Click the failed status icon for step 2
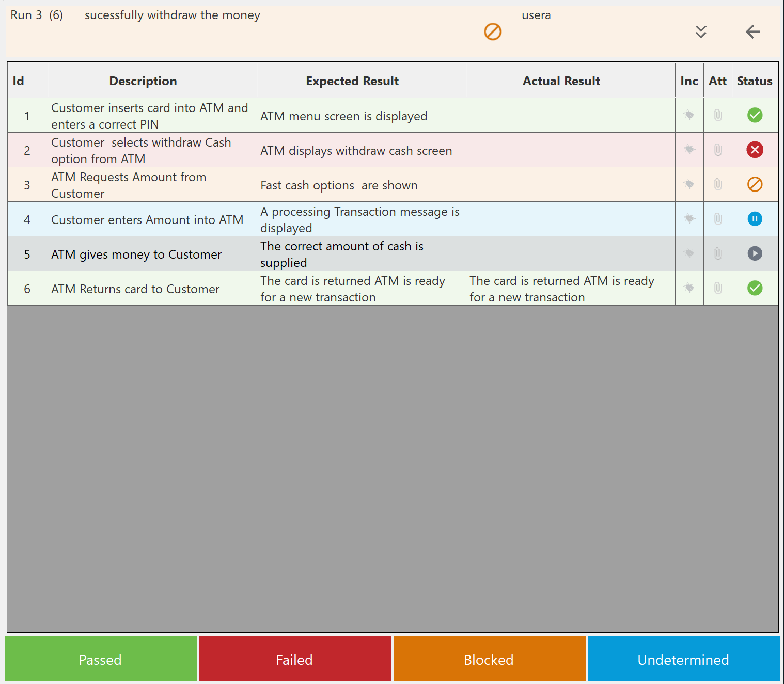 point(755,150)
